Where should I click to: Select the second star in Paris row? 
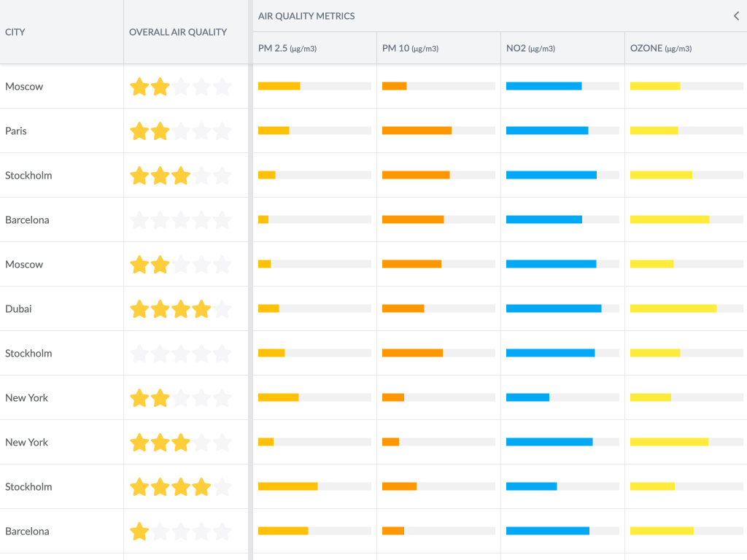coord(160,131)
